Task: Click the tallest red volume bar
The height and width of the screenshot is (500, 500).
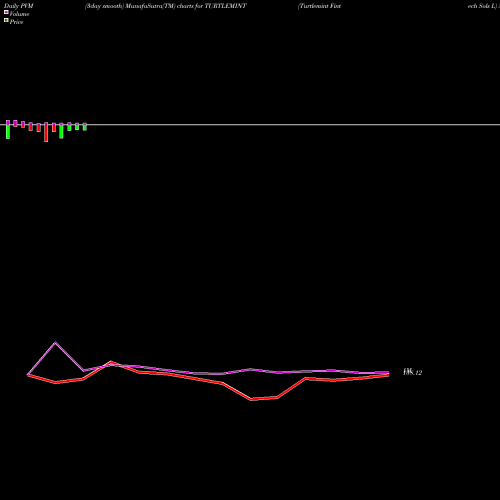Action: click(x=46, y=132)
